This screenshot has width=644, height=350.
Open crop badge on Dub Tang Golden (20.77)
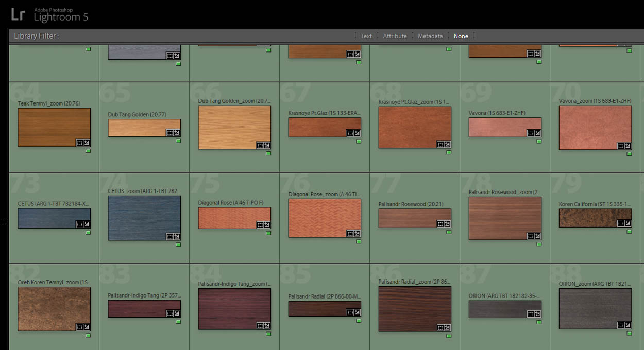point(170,132)
